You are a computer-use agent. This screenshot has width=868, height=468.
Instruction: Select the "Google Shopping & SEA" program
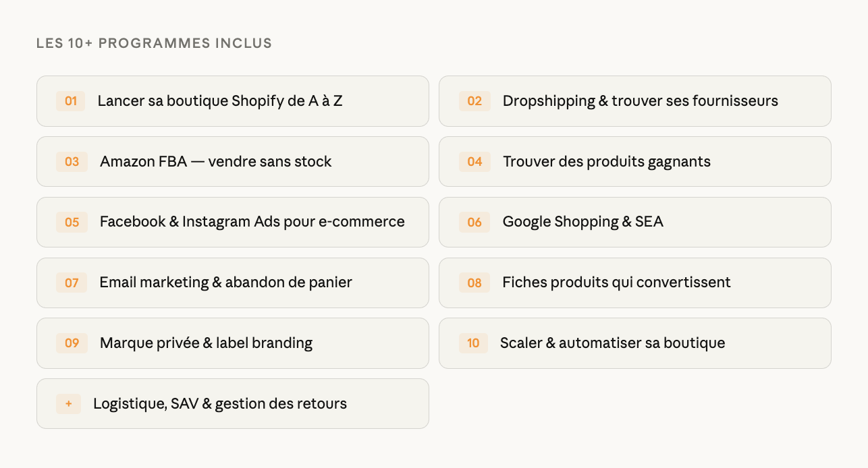(582, 222)
